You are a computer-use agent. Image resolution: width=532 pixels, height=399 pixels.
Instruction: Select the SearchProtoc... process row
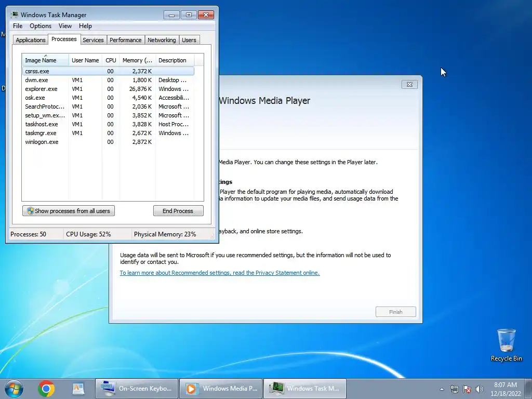pos(108,107)
